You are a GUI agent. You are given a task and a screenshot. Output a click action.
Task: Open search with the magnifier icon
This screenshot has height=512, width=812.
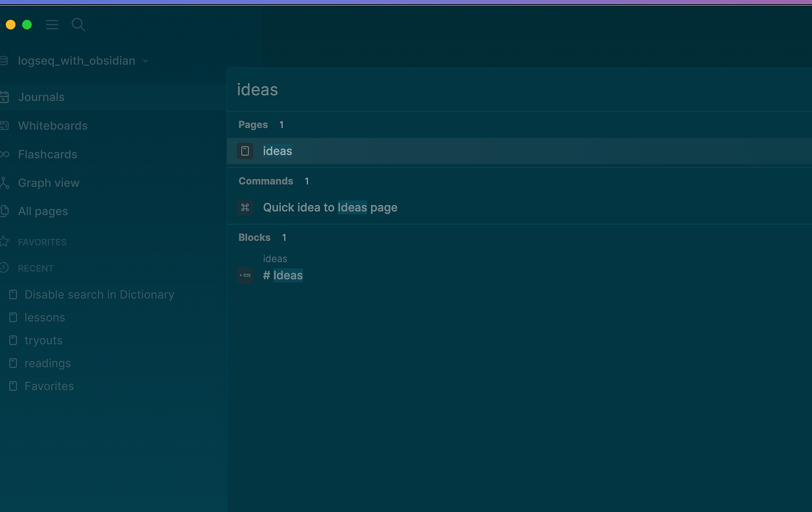78,24
